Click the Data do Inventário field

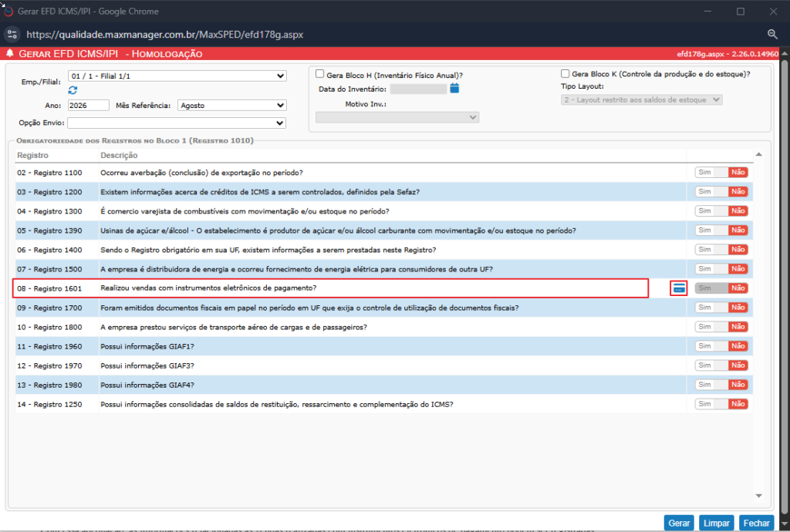pos(418,89)
